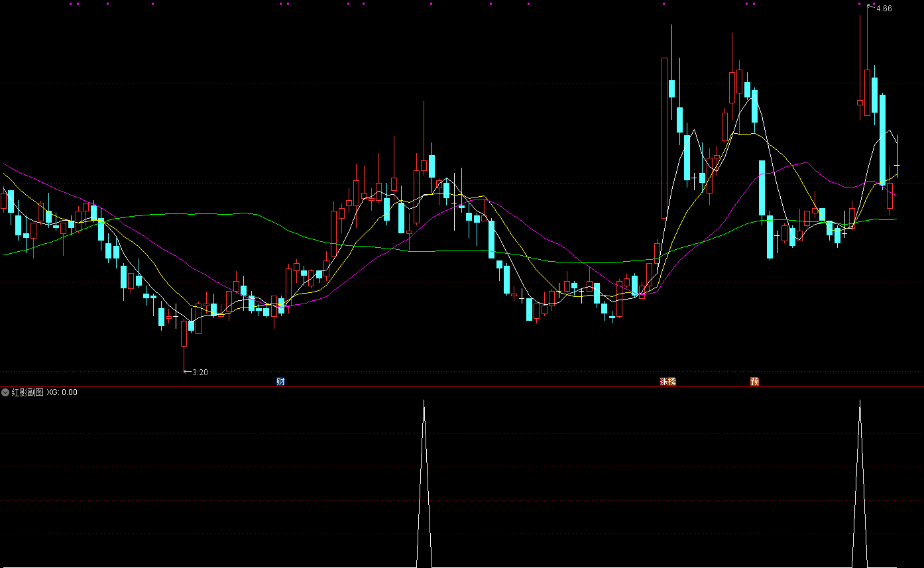The width and height of the screenshot is (924, 568).
Task: Select the first white XG signal spike
Action: point(424,484)
